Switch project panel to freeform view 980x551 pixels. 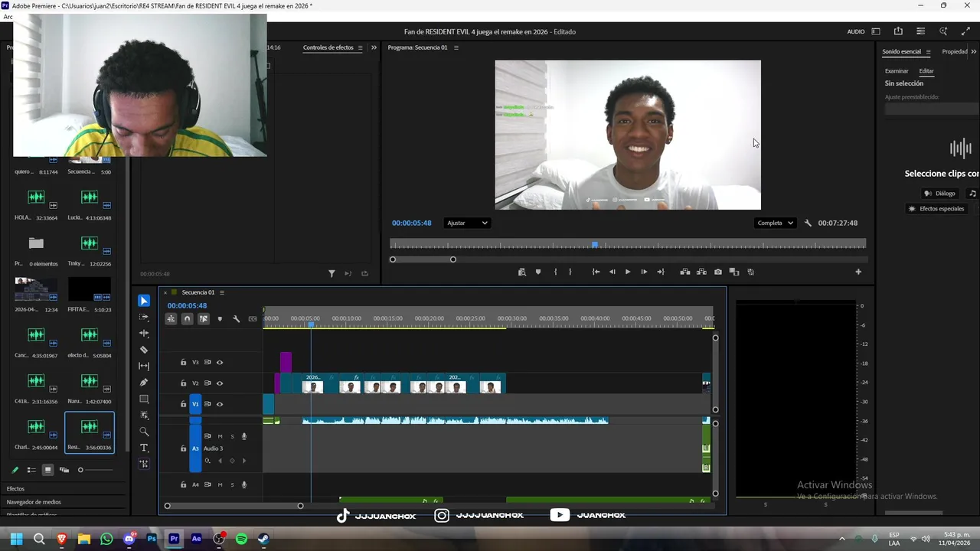click(64, 470)
